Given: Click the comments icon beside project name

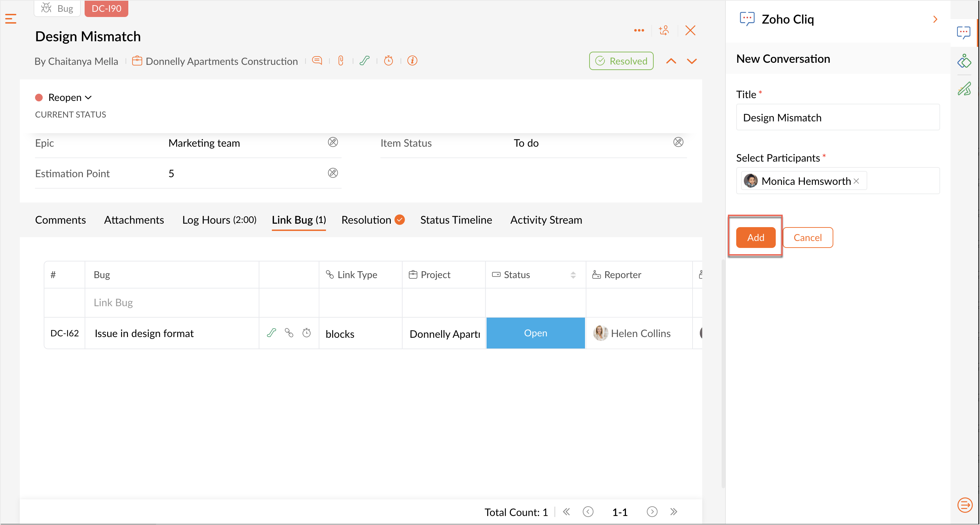Looking at the screenshot, I should pos(317,61).
